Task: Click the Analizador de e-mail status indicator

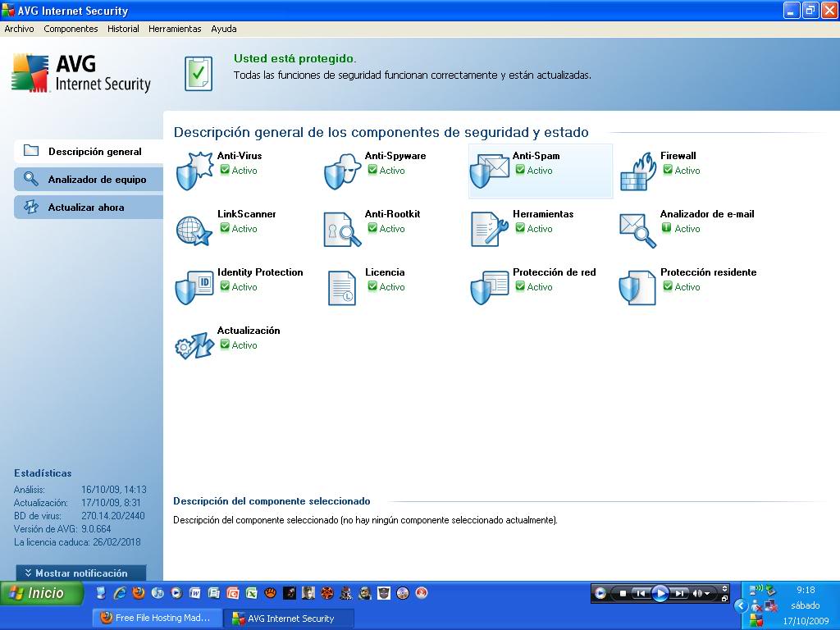Action: click(666, 228)
